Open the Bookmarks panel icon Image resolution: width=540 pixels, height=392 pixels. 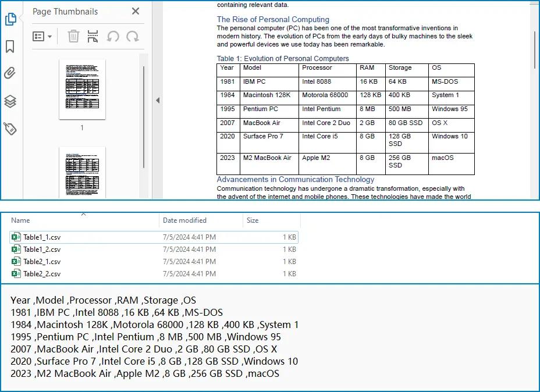pyautogui.click(x=10, y=47)
